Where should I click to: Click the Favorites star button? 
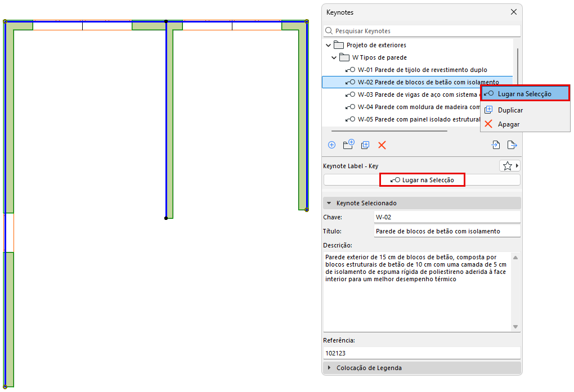tap(508, 166)
